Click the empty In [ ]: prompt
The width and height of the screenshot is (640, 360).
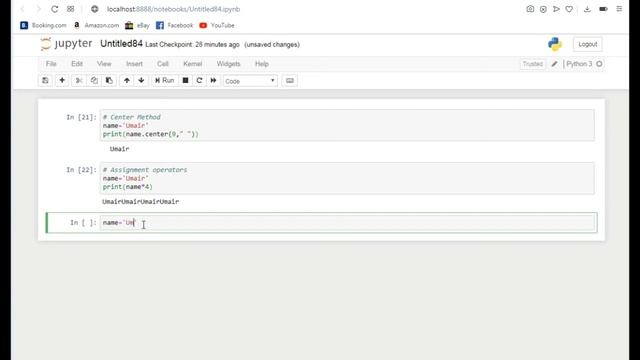[x=83, y=222]
